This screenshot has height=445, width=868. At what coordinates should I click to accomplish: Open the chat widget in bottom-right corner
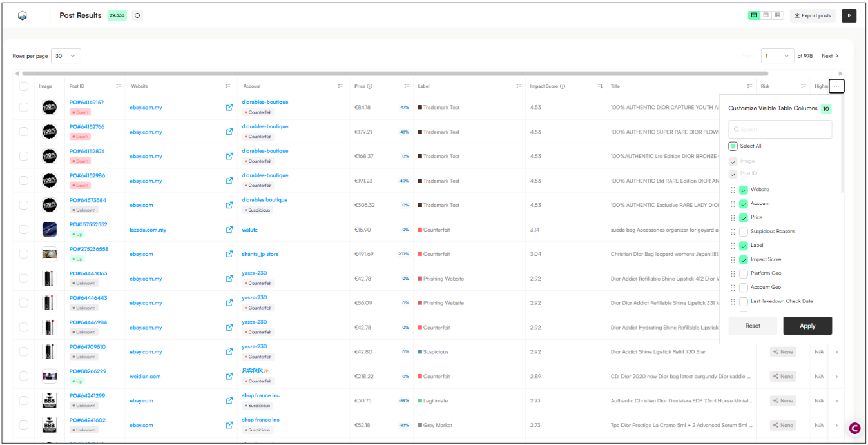tap(854, 428)
